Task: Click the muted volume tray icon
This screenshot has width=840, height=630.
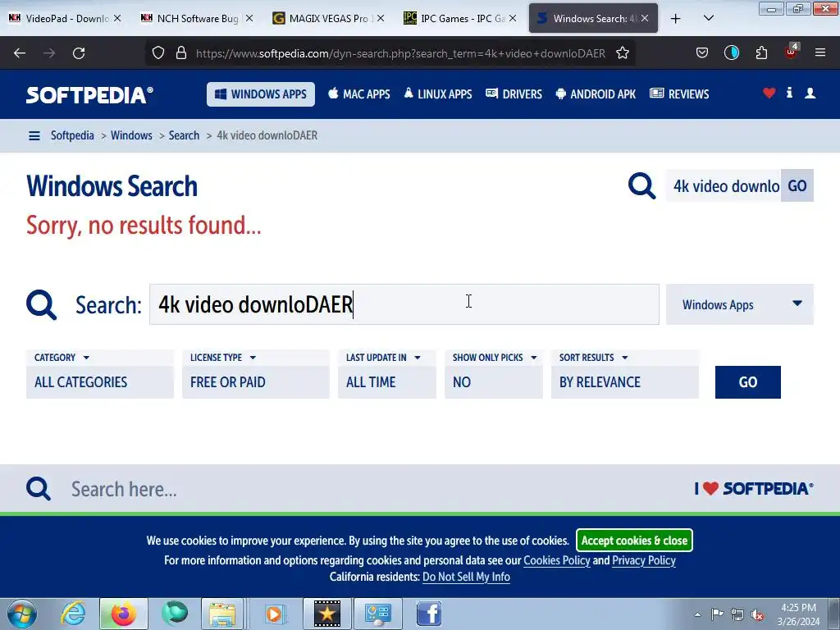Action: (757, 614)
